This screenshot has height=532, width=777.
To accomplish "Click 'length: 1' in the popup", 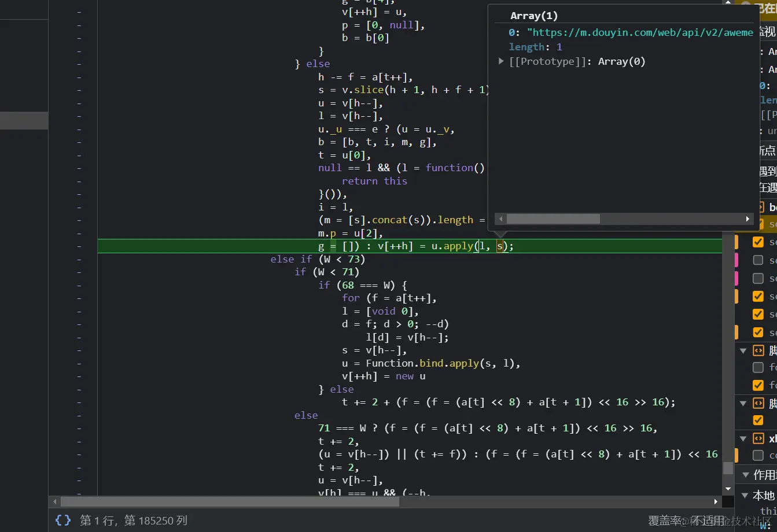I will (536, 47).
